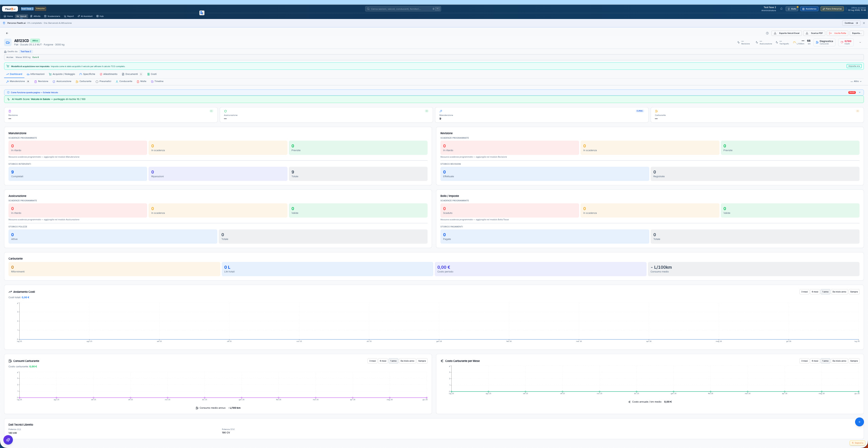Click the fuel icon by Consumi Carburante
Viewport: 868px width, 448px height.
coord(10,361)
